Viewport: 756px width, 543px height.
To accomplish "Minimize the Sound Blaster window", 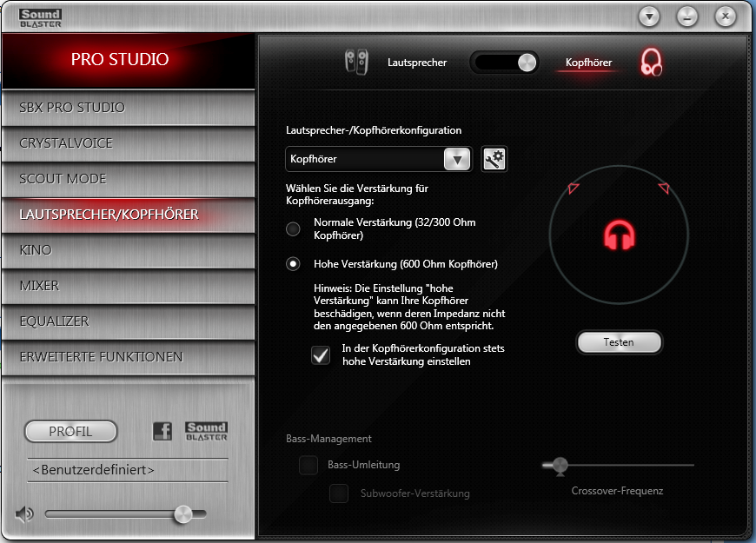I will (687, 17).
